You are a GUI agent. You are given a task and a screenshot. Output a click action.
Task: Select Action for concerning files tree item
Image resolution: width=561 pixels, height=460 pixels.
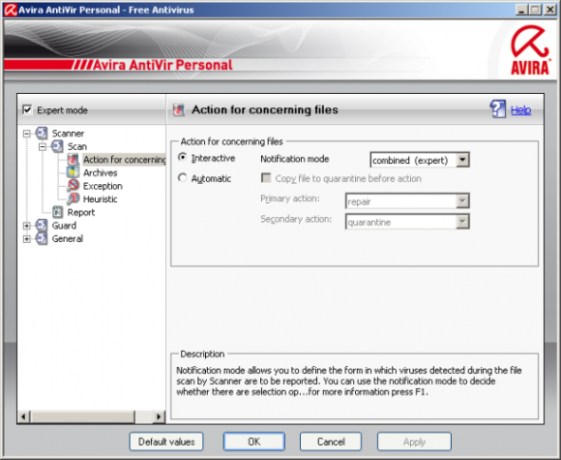point(124,160)
